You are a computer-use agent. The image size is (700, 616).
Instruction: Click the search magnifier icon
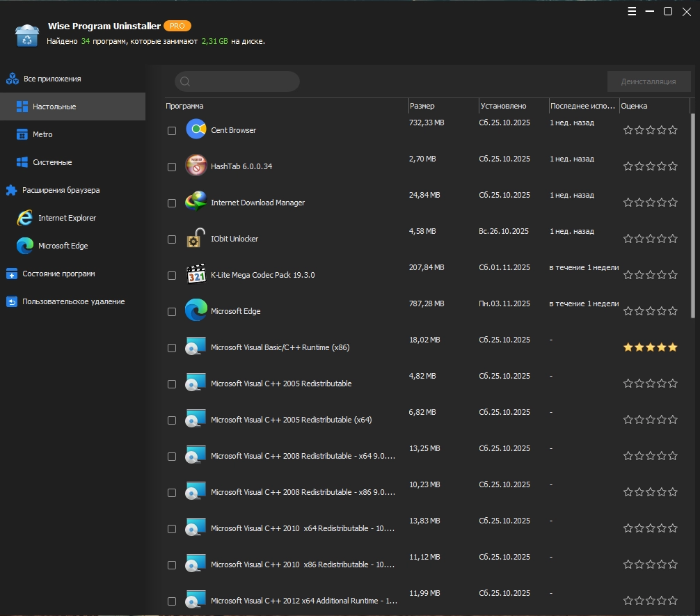pos(185,81)
